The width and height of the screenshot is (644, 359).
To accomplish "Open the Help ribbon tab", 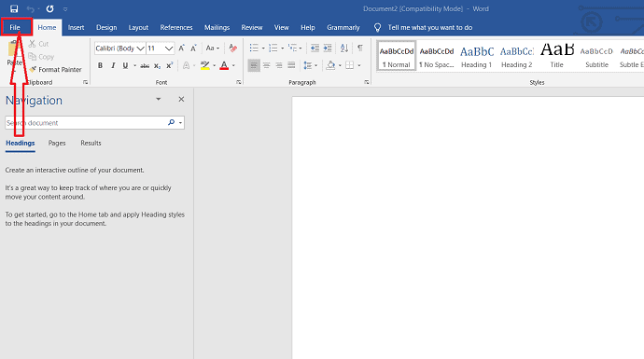I will 308,27.
